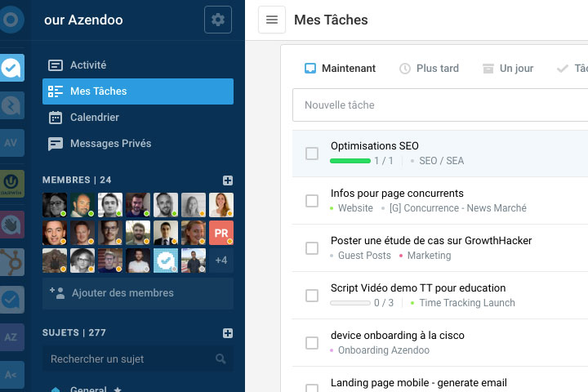Open Calendrier in the sidebar

click(x=138, y=118)
